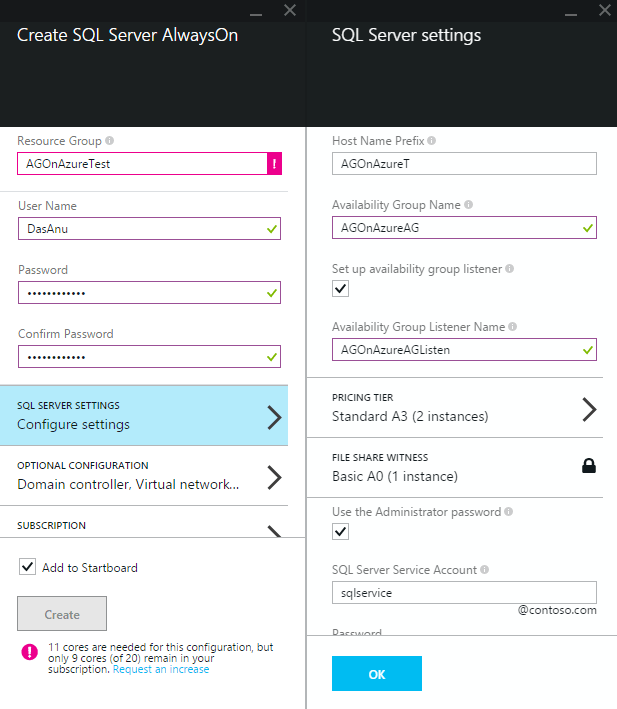Click the SQL Server Service Account info icon
This screenshot has height=709, width=617.
tap(485, 570)
